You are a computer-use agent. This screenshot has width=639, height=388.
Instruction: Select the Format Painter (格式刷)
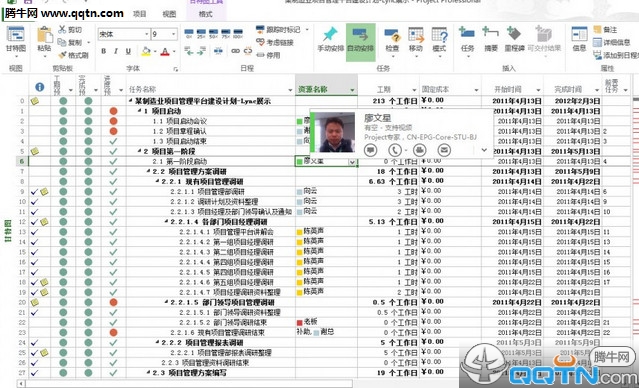73,55
